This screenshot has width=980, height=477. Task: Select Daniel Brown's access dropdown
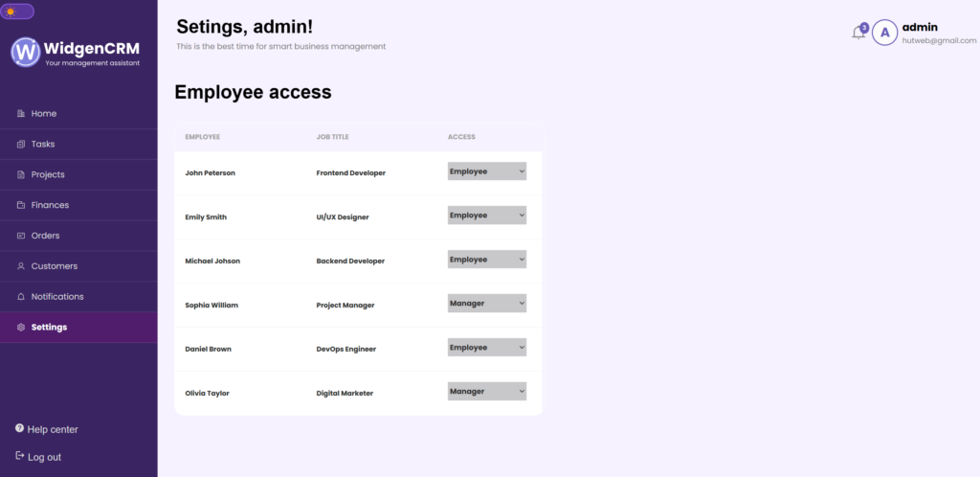[x=487, y=347]
